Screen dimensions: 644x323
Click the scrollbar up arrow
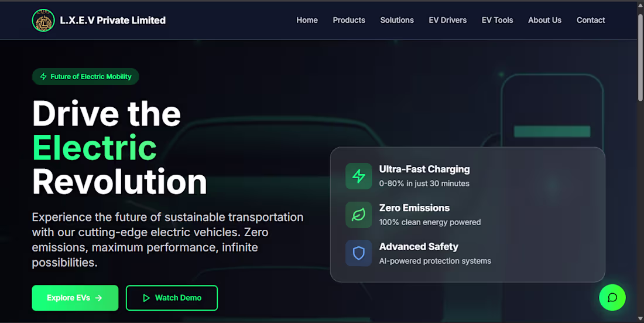click(640, 5)
